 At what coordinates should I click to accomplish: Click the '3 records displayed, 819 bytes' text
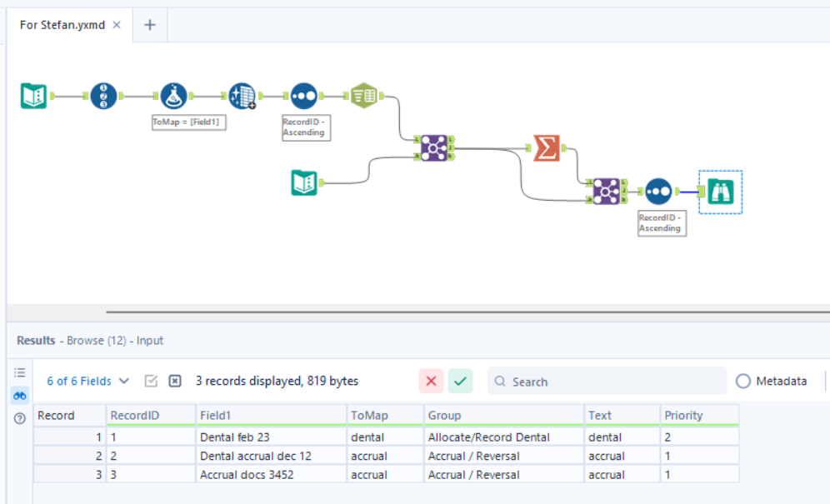point(277,381)
